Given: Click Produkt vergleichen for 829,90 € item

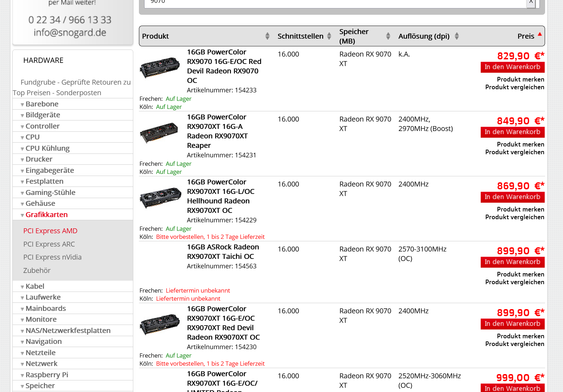Looking at the screenshot, I should 515,87.
